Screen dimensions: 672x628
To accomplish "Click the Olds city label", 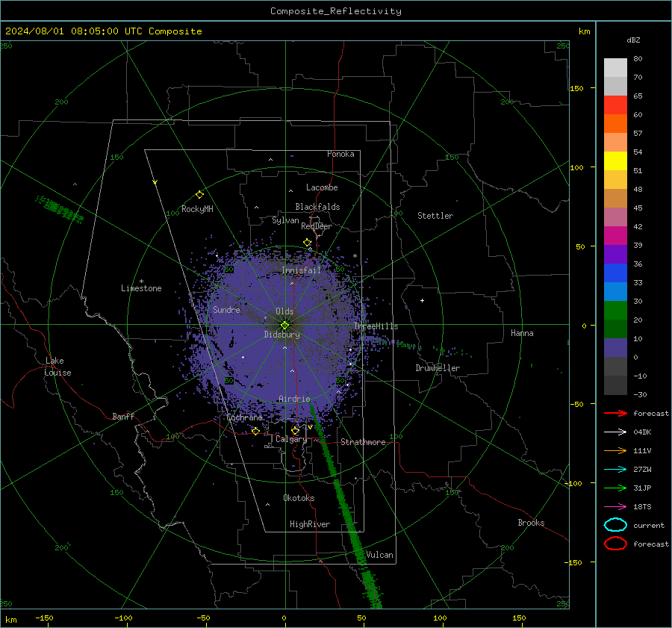I will point(284,311).
